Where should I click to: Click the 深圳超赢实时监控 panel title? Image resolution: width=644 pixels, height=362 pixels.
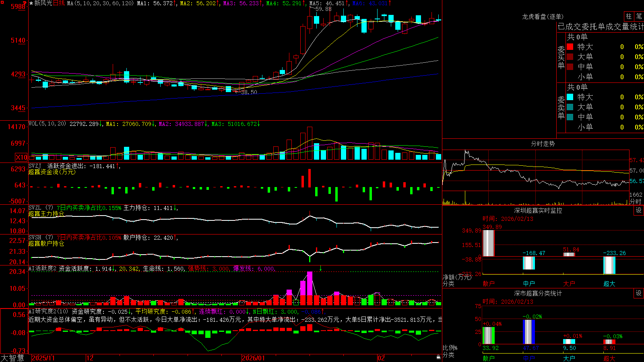[x=538, y=210]
